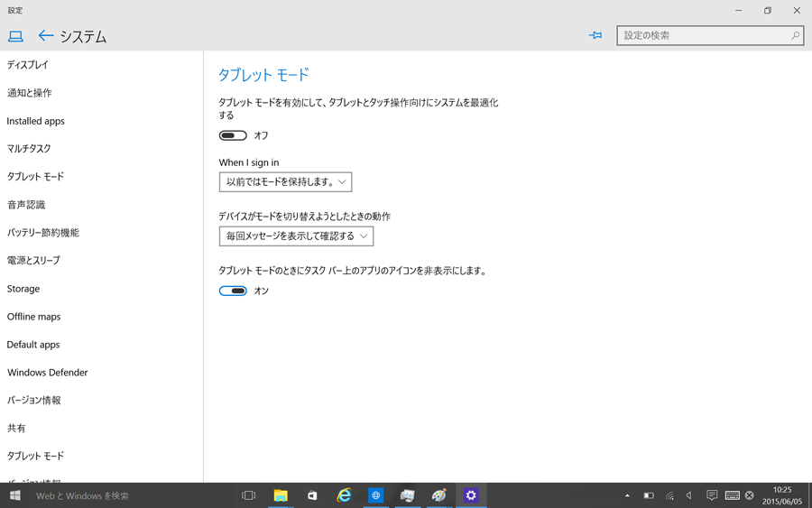Launch Internet Explorer from the taskbar
This screenshot has height=508, width=812.
344,495
